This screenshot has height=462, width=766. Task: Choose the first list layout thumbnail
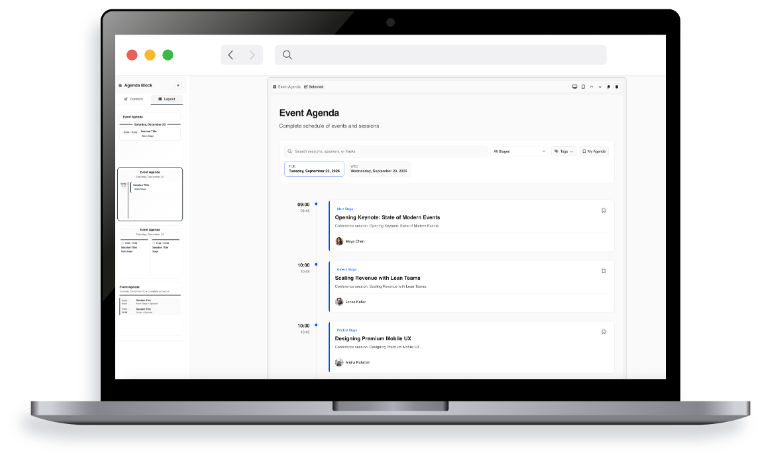pyautogui.click(x=150, y=137)
